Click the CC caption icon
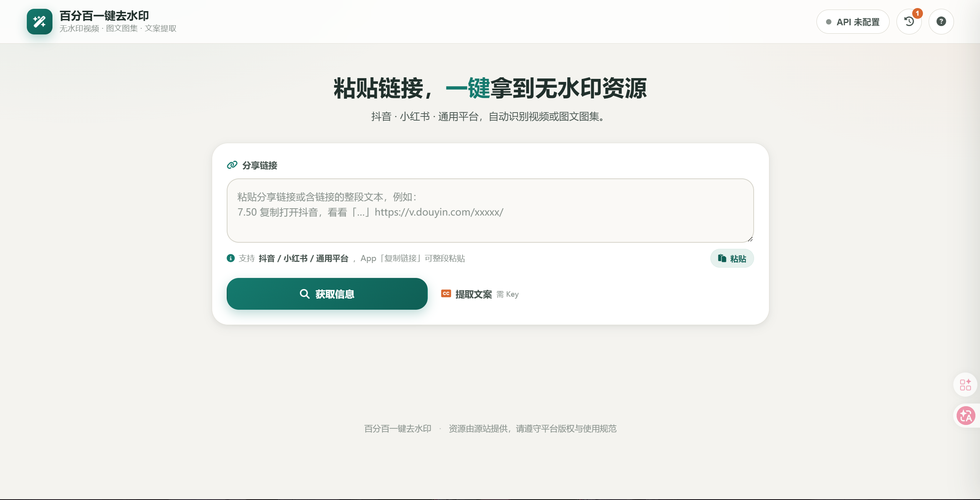 coord(446,294)
